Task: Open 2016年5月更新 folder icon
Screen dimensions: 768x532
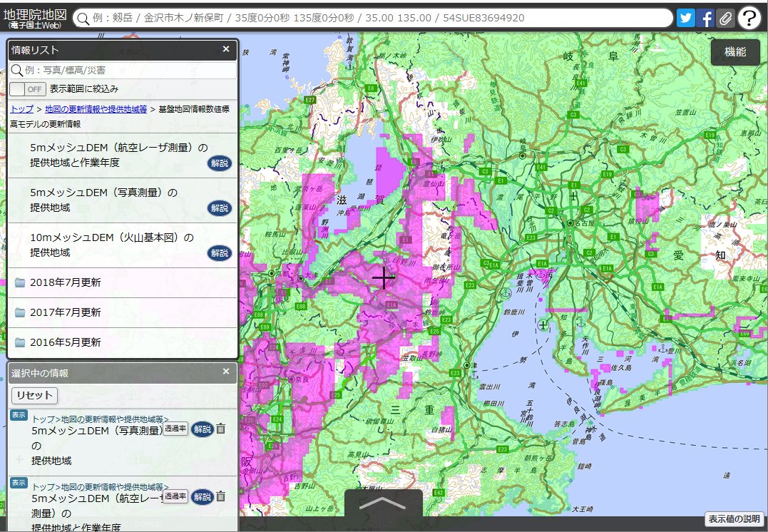Action: coord(19,342)
